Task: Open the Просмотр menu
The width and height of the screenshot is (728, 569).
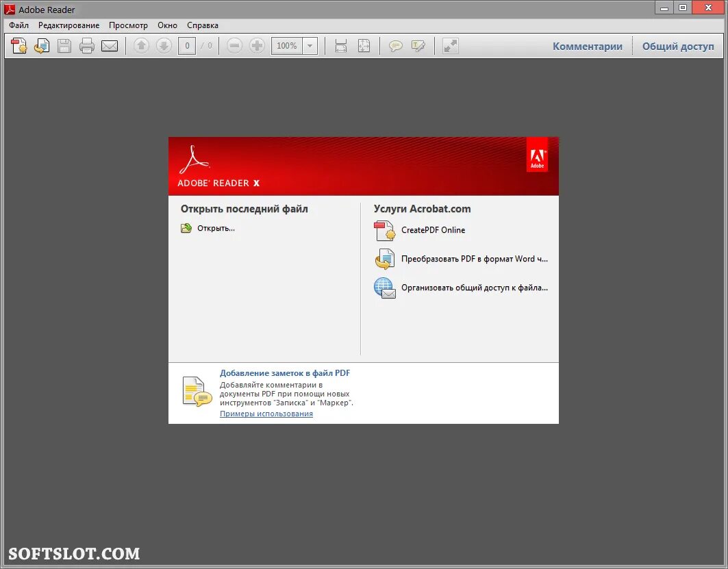Action: click(x=128, y=25)
